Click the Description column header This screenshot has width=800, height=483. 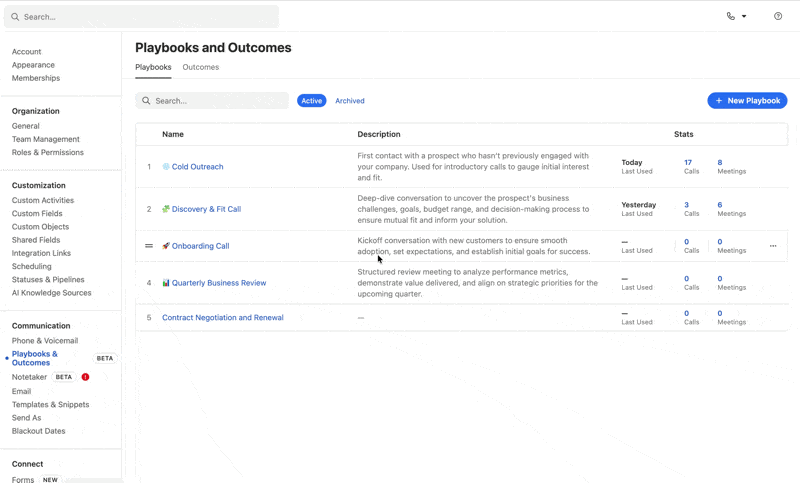pos(379,134)
